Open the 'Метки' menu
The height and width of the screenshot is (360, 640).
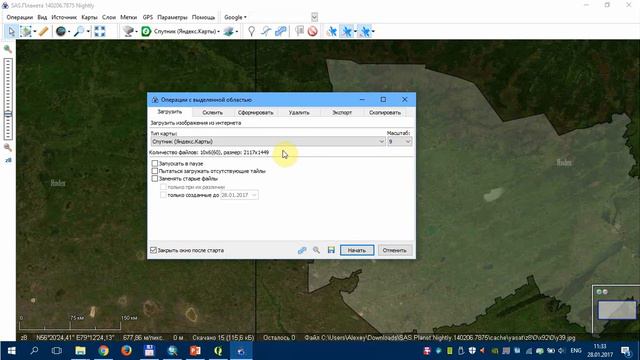tap(128, 17)
